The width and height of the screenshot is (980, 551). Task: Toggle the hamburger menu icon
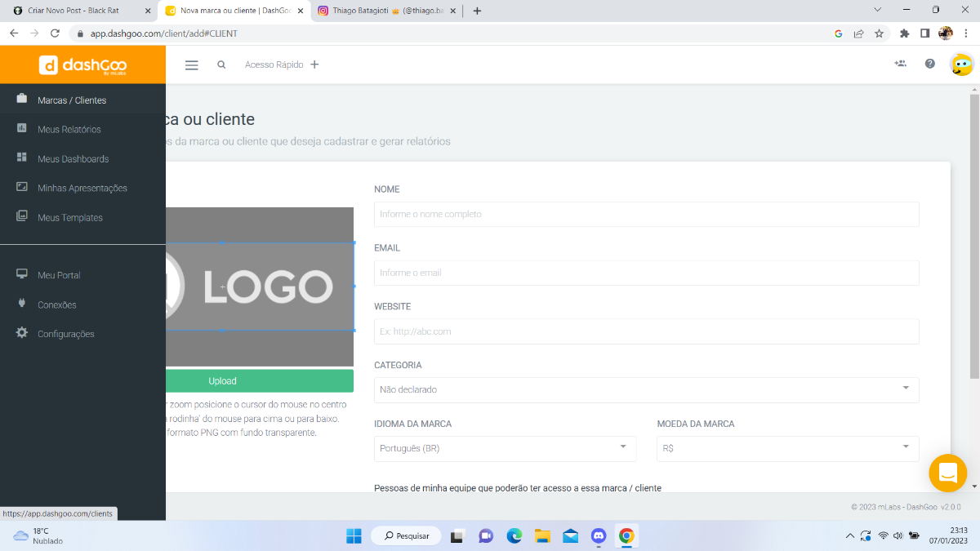(192, 65)
